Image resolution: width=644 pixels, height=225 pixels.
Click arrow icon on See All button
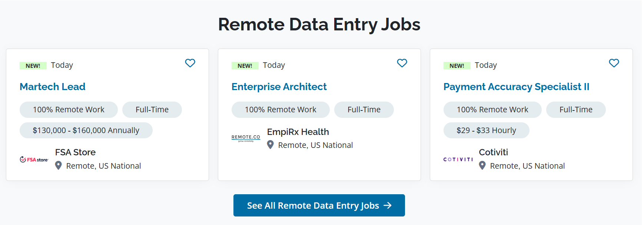(388, 205)
